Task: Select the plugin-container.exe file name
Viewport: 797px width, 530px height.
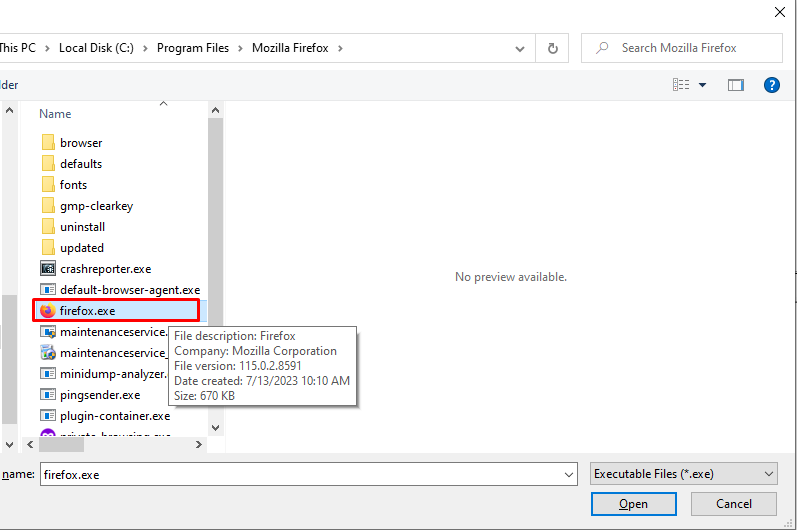Action: (x=115, y=416)
